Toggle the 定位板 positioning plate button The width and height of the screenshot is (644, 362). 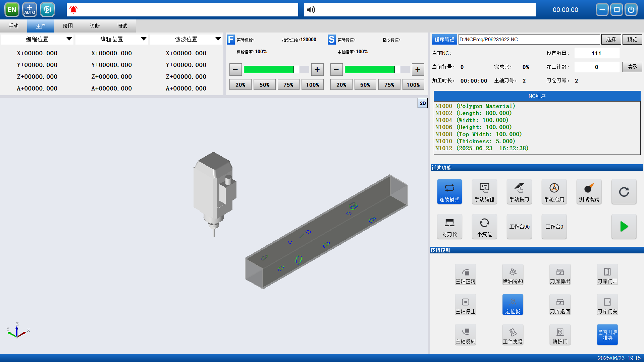(513, 305)
